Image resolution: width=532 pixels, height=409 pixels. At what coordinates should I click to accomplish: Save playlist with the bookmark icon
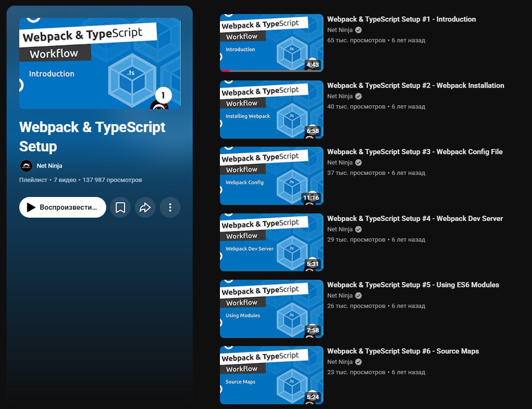[120, 207]
